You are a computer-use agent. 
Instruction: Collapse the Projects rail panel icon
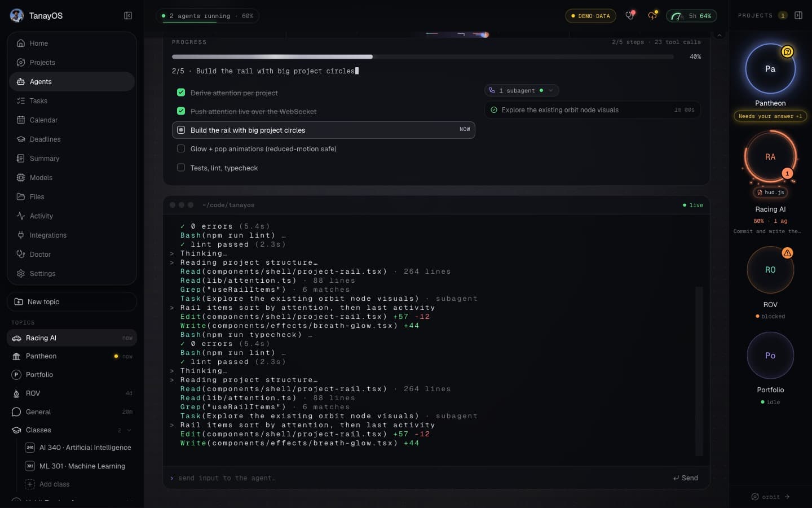(x=798, y=15)
